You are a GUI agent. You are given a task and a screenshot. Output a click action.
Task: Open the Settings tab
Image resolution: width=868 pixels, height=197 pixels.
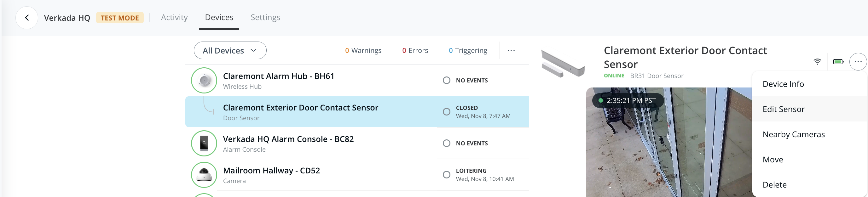[x=265, y=18]
